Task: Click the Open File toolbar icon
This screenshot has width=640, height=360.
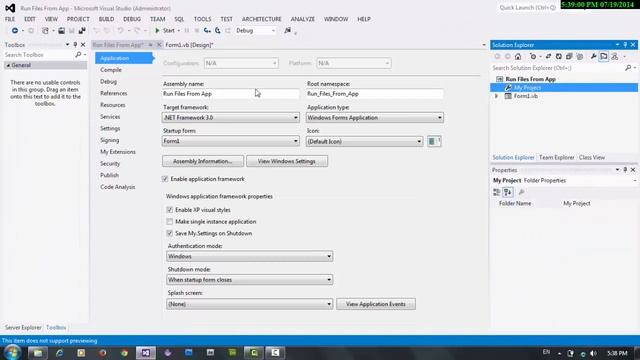Action: (x=61, y=31)
